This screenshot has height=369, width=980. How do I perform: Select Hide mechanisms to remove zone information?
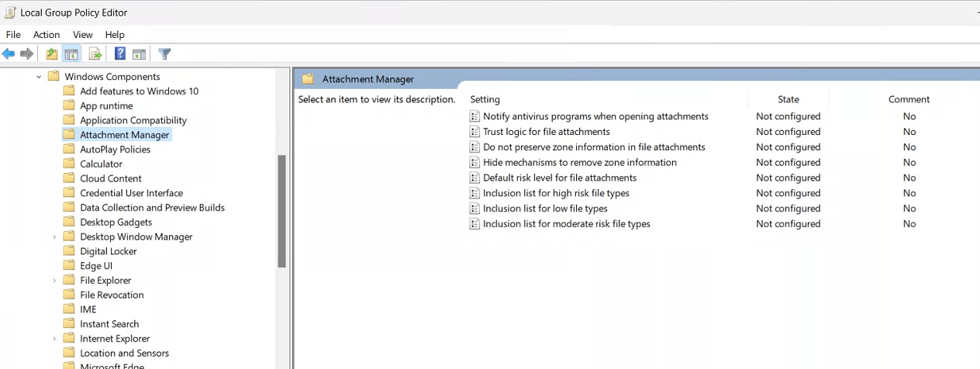(580, 163)
